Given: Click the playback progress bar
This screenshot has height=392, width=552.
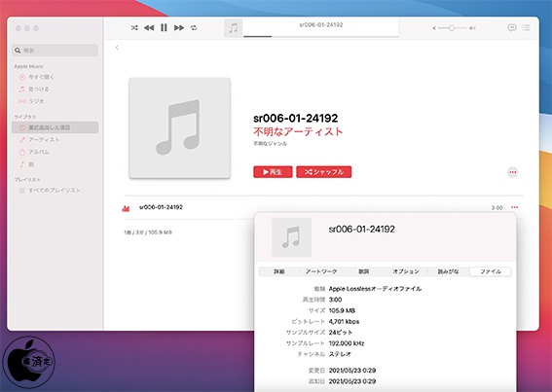Looking at the screenshot, I should point(321,36).
